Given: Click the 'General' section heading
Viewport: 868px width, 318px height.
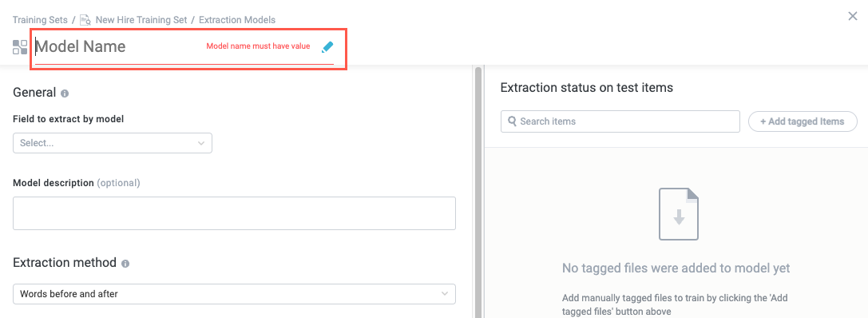Looking at the screenshot, I should (x=34, y=93).
